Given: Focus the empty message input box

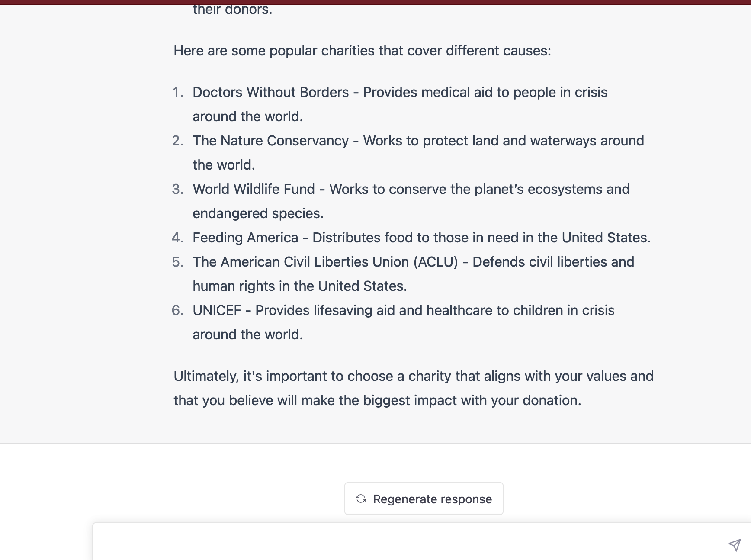Looking at the screenshot, I should point(407,544).
